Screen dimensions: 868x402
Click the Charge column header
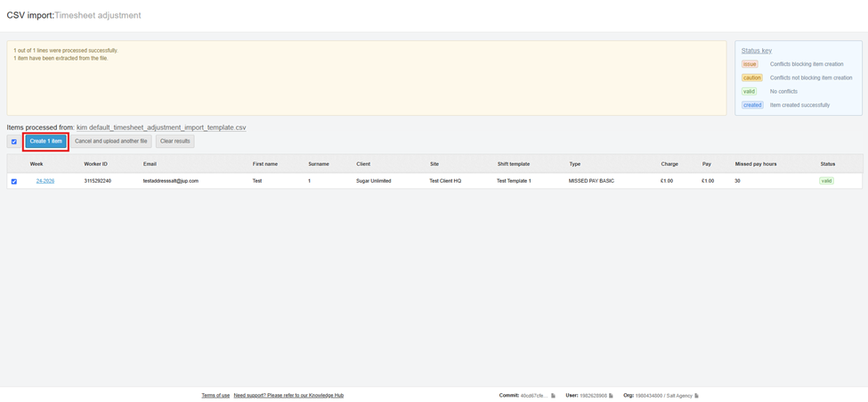[669, 164]
